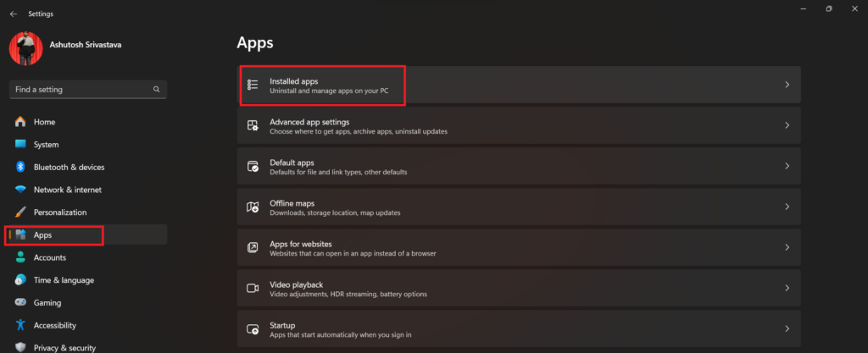Viewport: 868px width, 353px height.
Task: Go back using the back arrow
Action: pyautogui.click(x=14, y=14)
